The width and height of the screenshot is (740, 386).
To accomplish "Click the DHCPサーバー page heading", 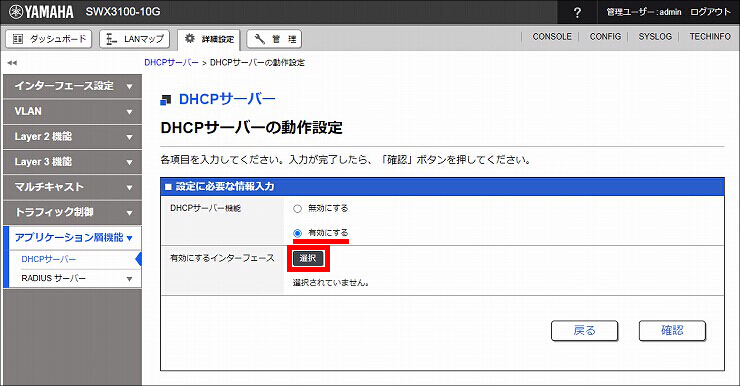I will (227, 99).
